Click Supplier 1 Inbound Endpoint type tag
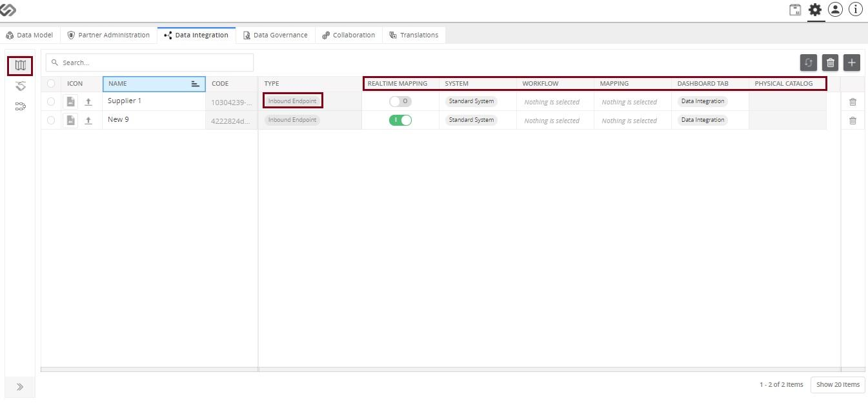Image resolution: width=868 pixels, height=403 pixels. point(292,101)
